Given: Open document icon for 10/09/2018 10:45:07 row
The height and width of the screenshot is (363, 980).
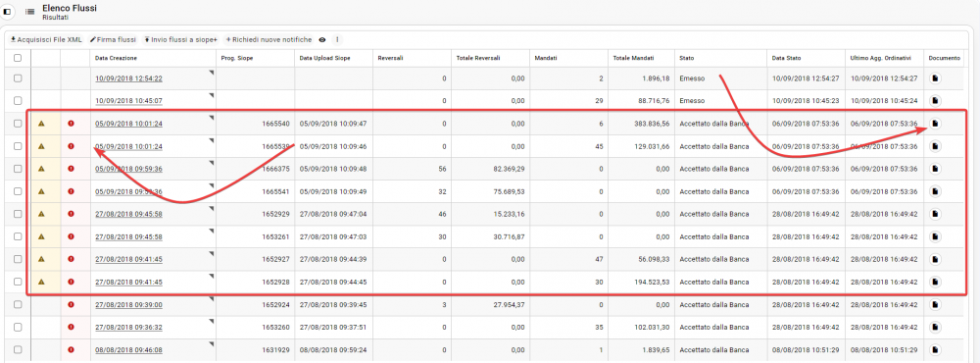Looking at the screenshot, I should 935,100.
